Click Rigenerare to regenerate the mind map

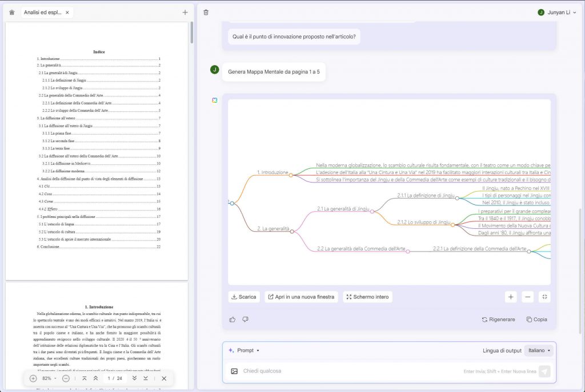click(x=498, y=319)
